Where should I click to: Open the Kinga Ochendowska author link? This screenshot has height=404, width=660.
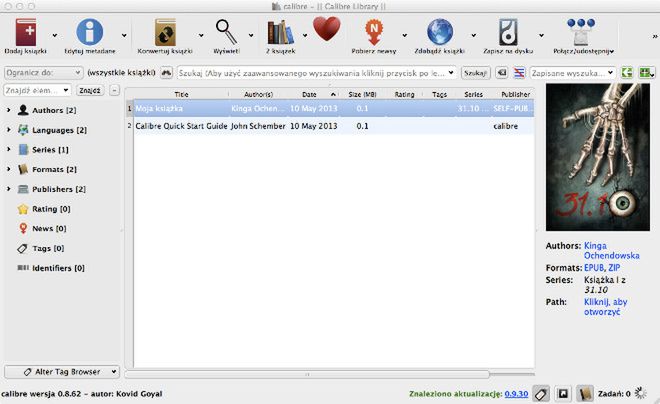pos(611,250)
